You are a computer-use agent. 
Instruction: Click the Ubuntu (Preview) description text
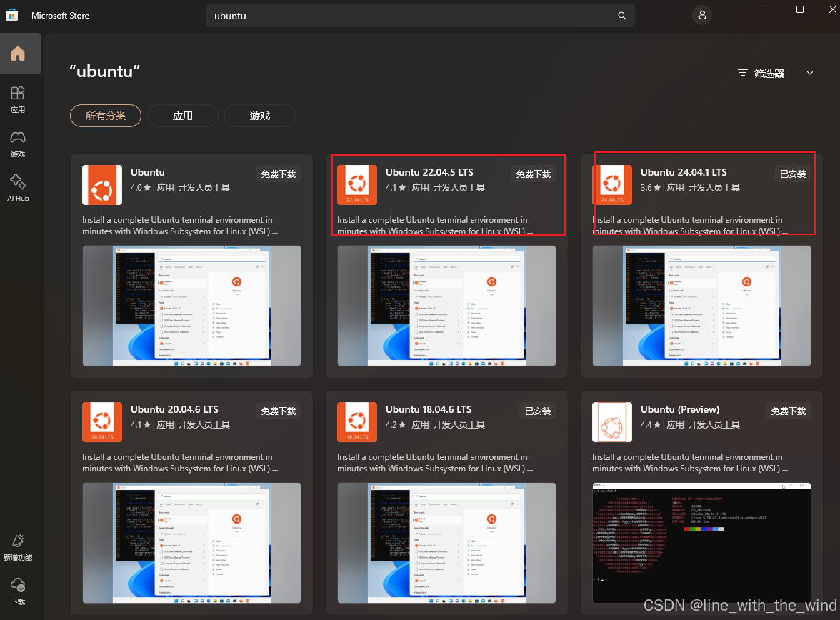pyautogui.click(x=690, y=462)
